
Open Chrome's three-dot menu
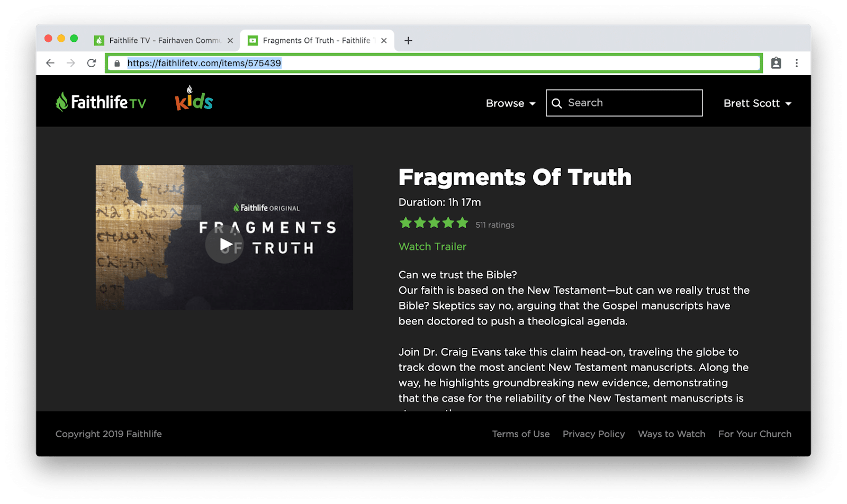pyautogui.click(x=797, y=63)
